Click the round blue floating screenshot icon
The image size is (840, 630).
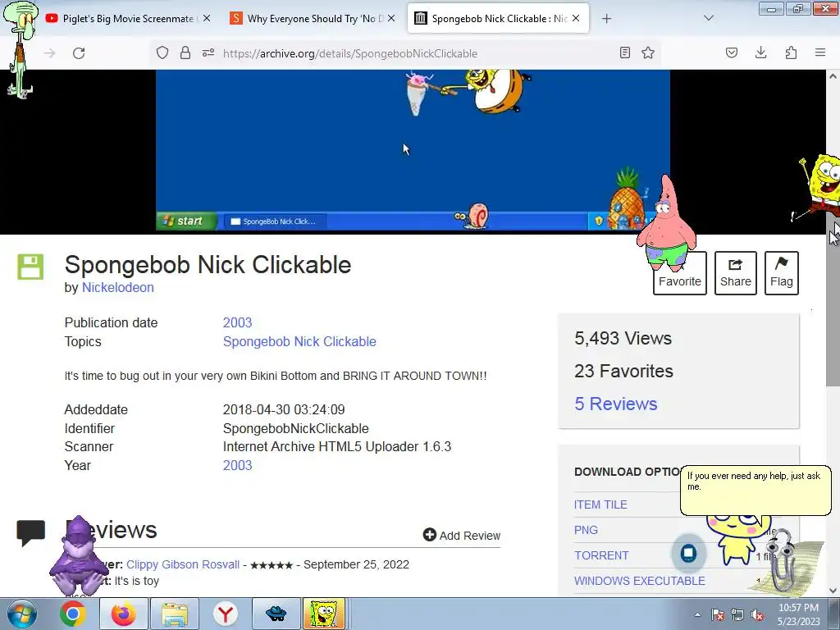(688, 552)
